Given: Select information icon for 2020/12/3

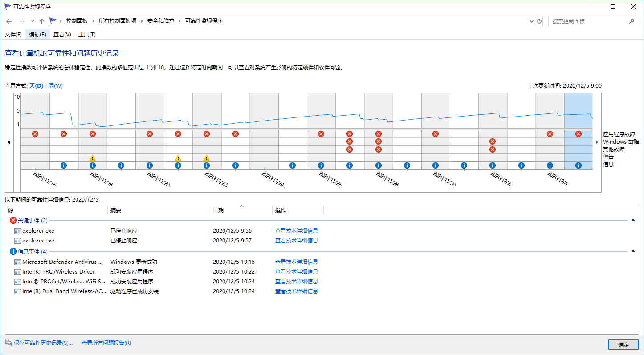Looking at the screenshot, I should click(x=522, y=165).
